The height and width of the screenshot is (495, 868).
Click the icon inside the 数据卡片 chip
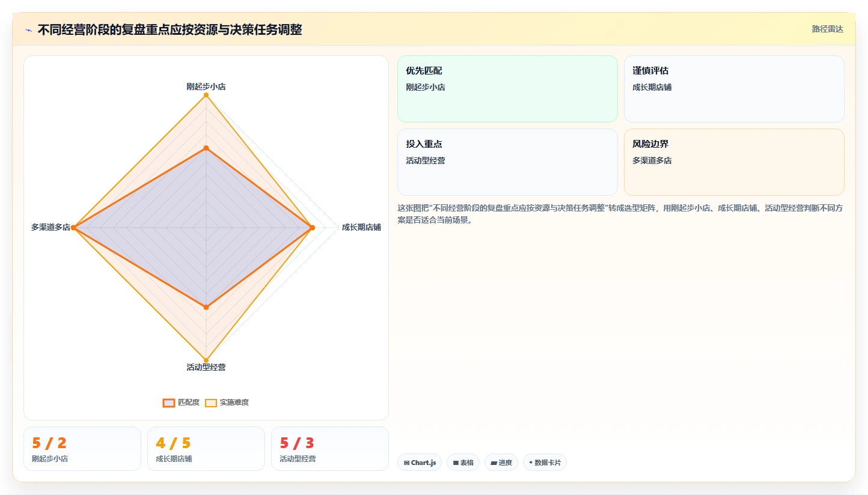(531, 463)
